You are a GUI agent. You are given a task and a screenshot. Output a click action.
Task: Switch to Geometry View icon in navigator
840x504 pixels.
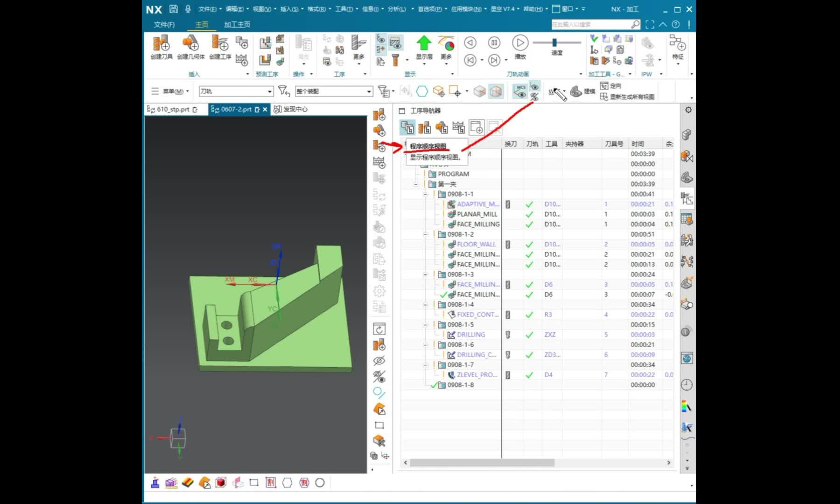pos(441,127)
